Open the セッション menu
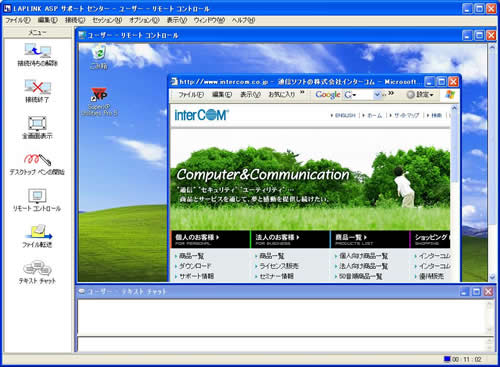The height and width of the screenshot is (367, 500). click(107, 20)
